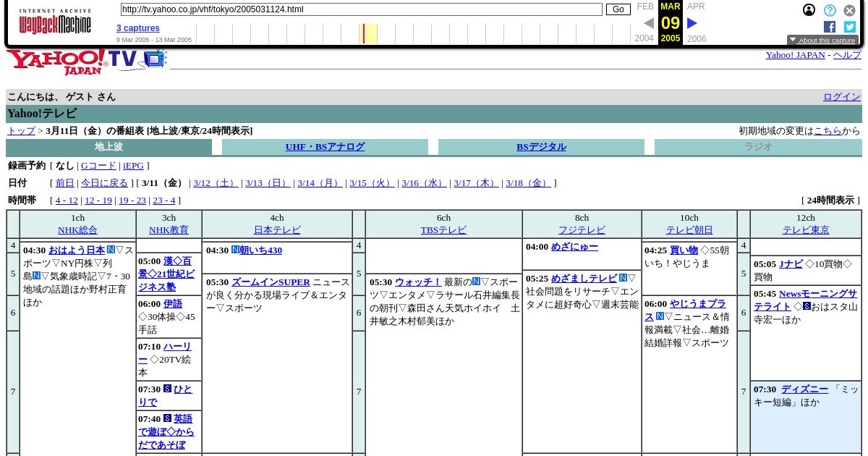Select date 3/17（木）

pyautogui.click(x=476, y=183)
